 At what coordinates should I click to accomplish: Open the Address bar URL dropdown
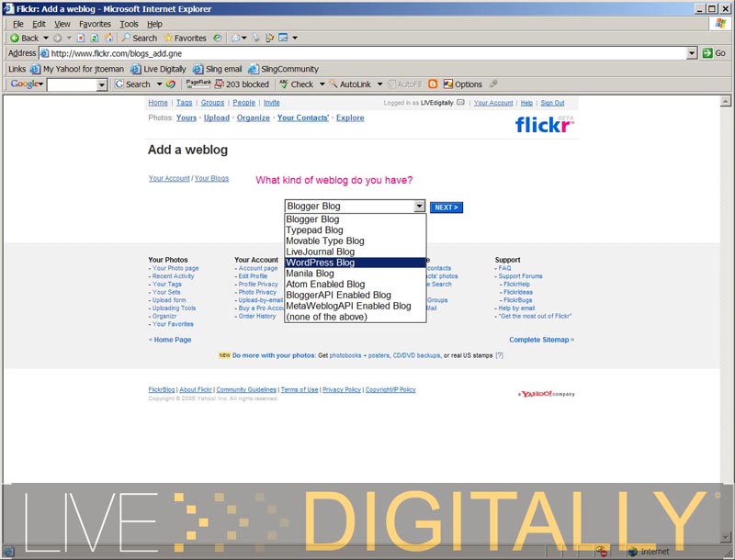(x=693, y=53)
